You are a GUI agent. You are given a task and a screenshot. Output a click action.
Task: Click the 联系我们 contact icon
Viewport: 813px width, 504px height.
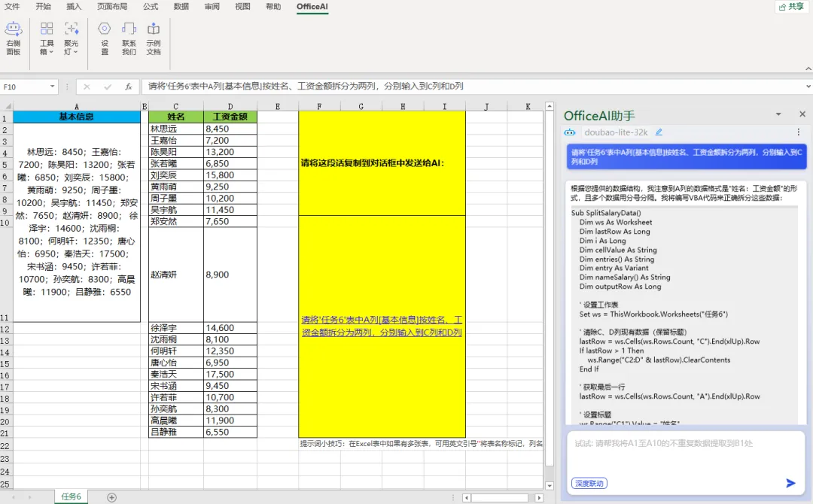[x=129, y=38]
